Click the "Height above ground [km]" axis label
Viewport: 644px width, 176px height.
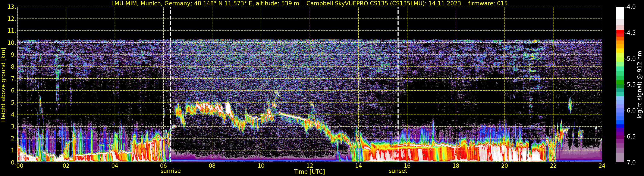[x=3, y=85]
